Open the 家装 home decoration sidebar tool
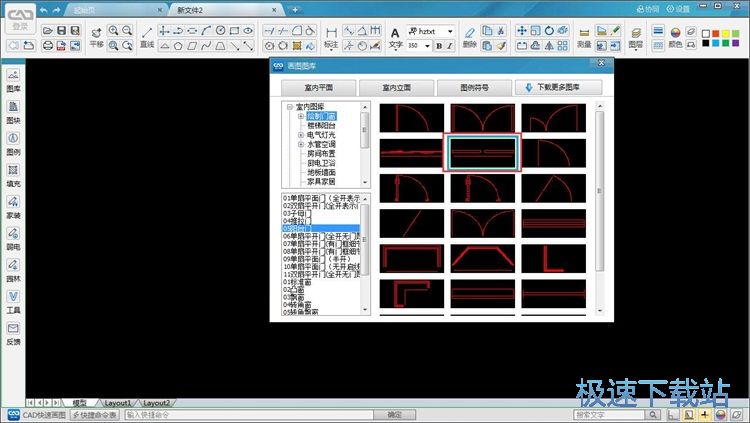 (x=13, y=206)
